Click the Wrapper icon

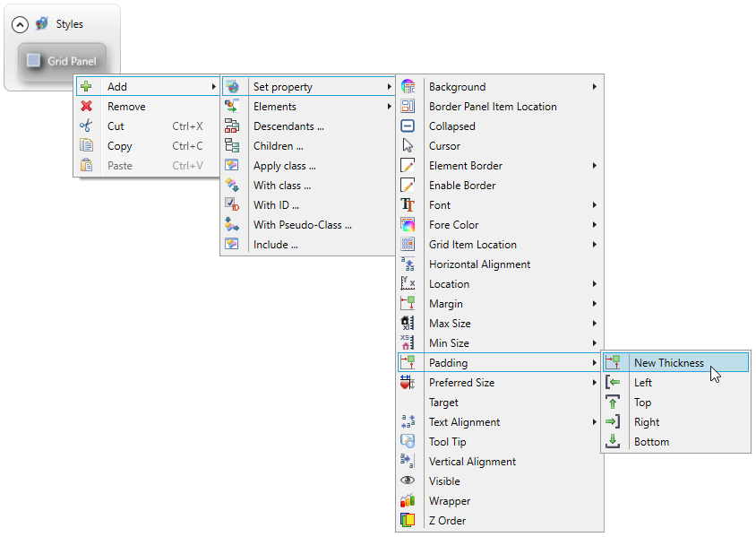point(408,501)
